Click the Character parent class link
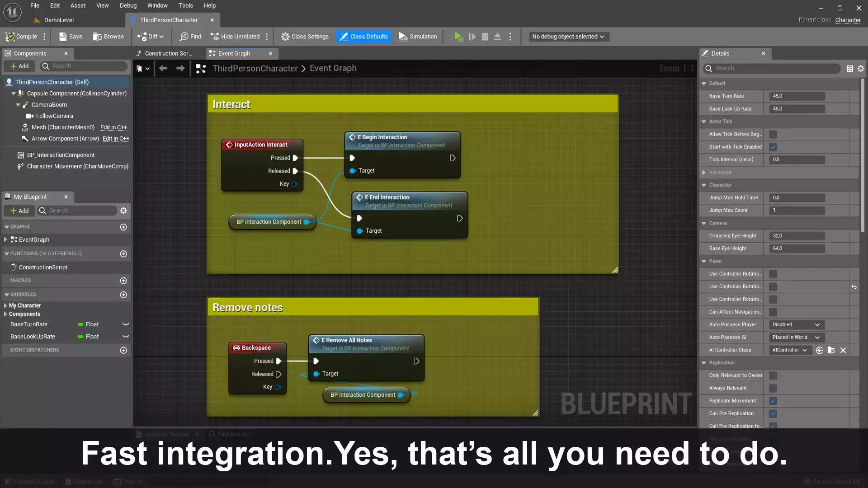This screenshot has width=868, height=488. coord(848,20)
